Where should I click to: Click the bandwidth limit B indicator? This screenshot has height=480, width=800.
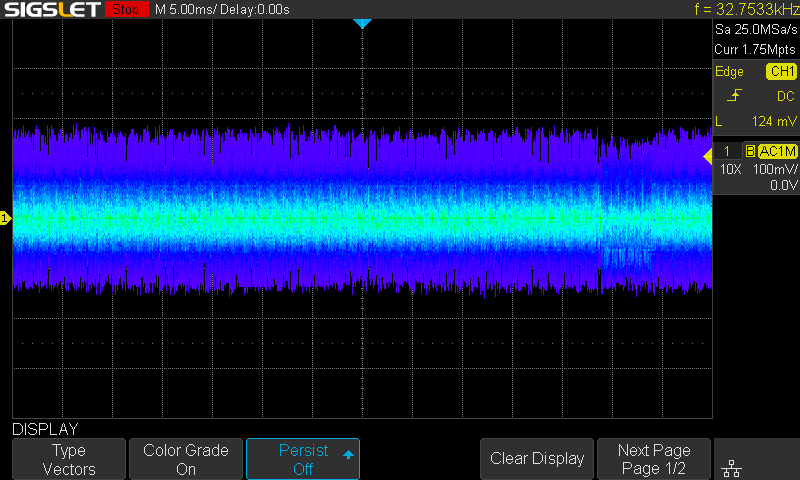point(750,151)
